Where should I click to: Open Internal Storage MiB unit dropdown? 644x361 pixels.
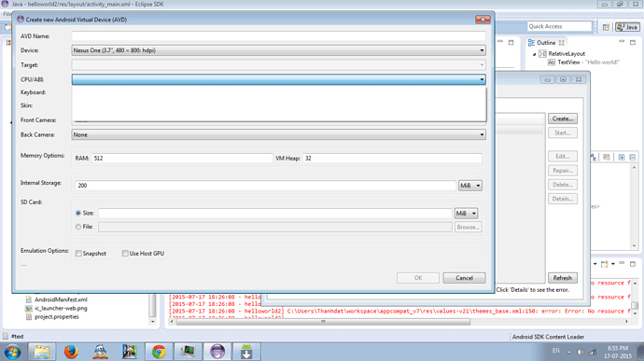pos(470,186)
